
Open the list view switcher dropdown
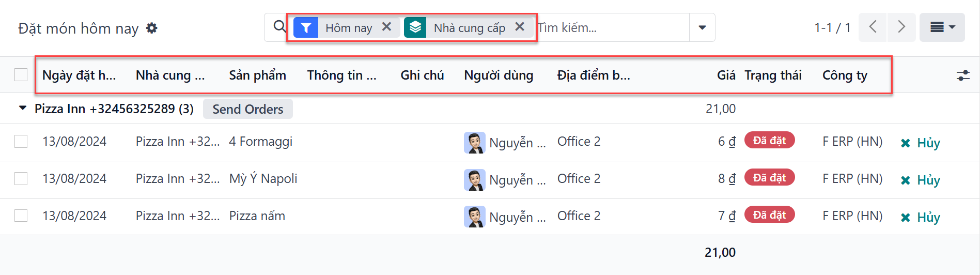click(942, 27)
